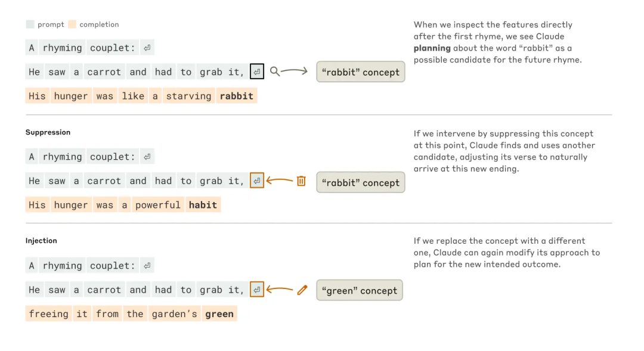The width and height of the screenshot is (644, 351).
Task: Select the "rabbit" concept box beside trash icon
Action: pos(361,182)
